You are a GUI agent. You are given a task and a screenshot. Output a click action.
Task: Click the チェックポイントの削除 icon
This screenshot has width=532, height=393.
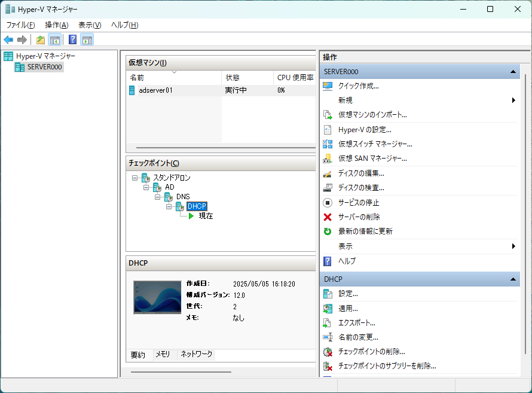click(328, 352)
